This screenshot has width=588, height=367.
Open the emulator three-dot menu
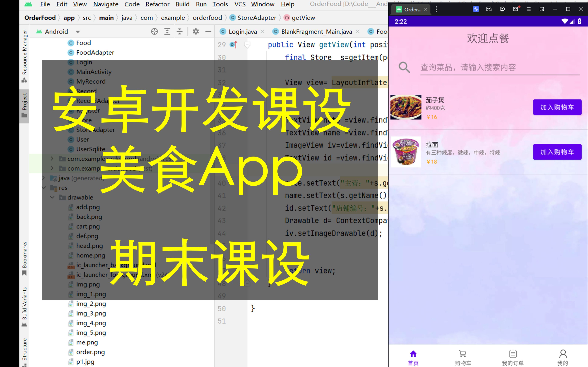(x=436, y=9)
